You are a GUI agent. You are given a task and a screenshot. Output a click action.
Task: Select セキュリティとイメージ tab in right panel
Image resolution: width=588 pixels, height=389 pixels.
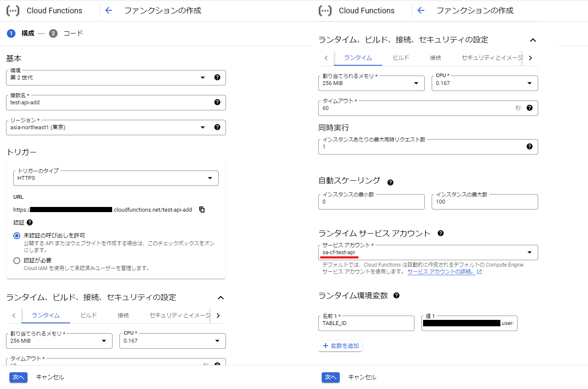pos(492,58)
